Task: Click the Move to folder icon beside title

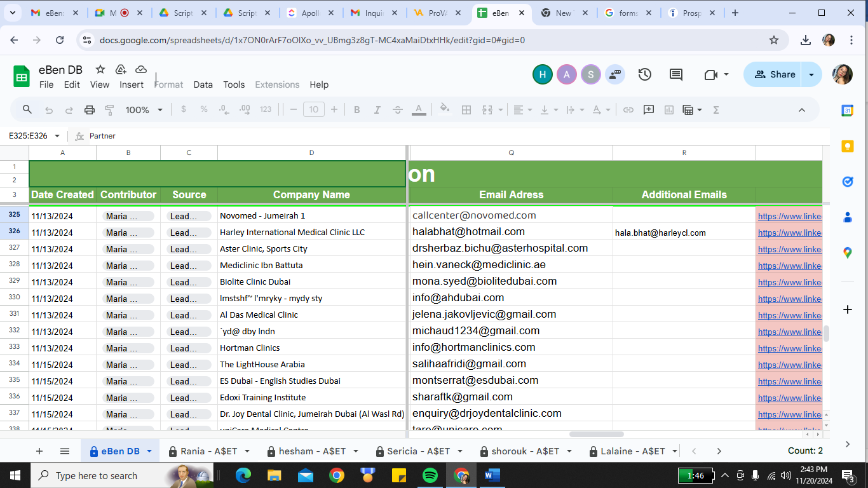Action: pyautogui.click(x=121, y=69)
